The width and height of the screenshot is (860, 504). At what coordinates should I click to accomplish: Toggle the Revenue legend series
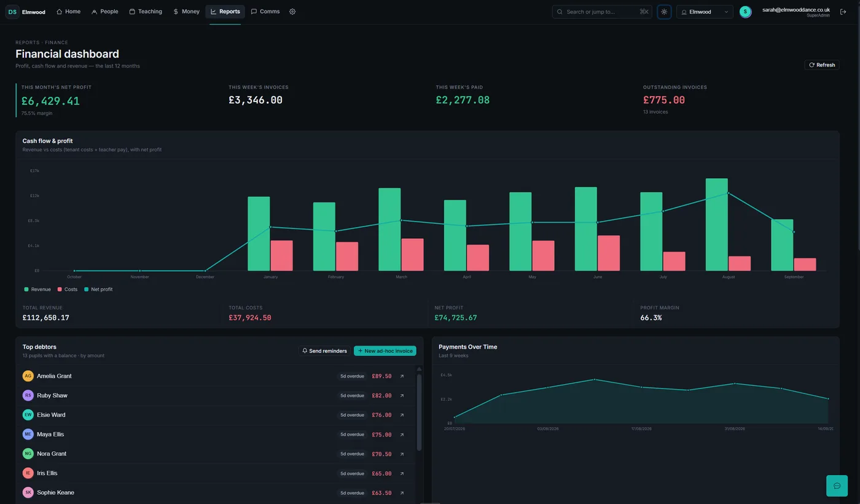pyautogui.click(x=37, y=289)
